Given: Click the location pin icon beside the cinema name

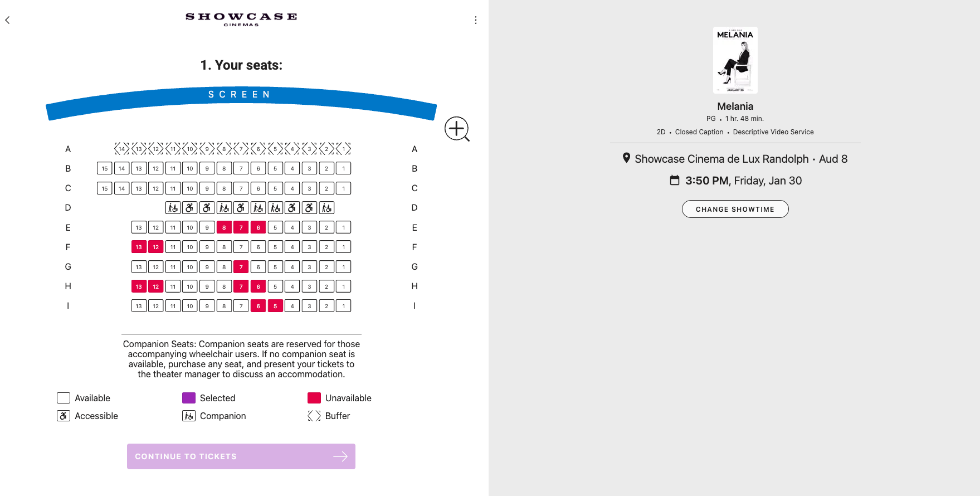Looking at the screenshot, I should (626, 158).
